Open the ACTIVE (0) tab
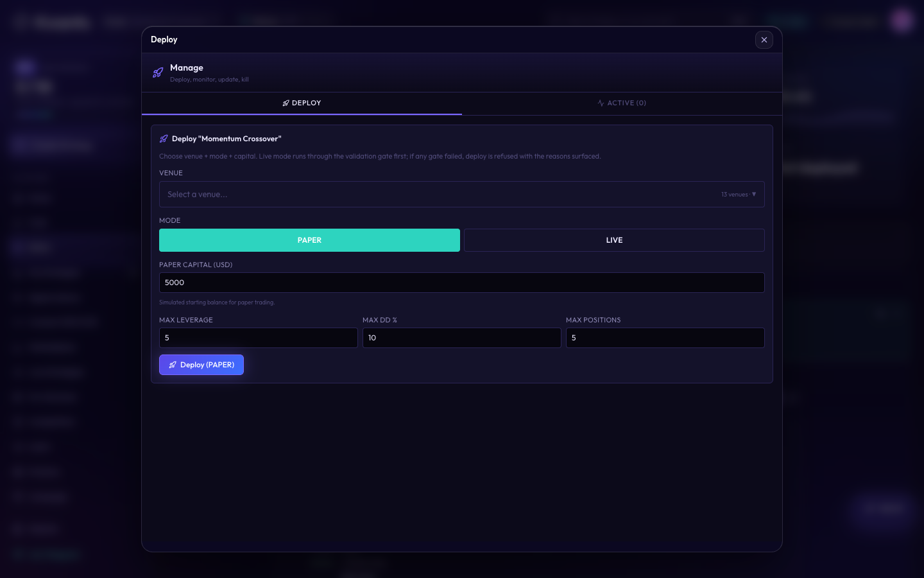The width and height of the screenshot is (924, 578). pyautogui.click(x=622, y=103)
